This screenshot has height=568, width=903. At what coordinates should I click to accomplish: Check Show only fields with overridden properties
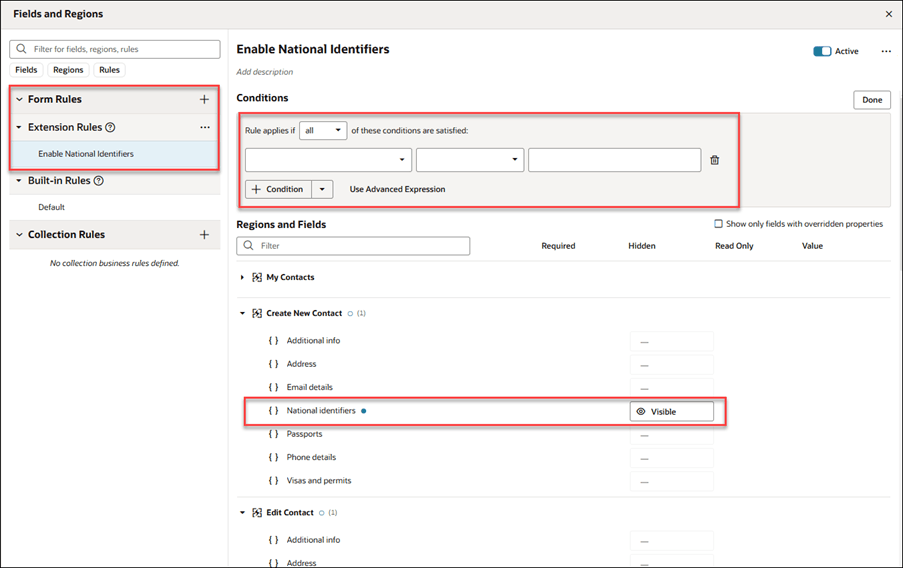pos(718,224)
